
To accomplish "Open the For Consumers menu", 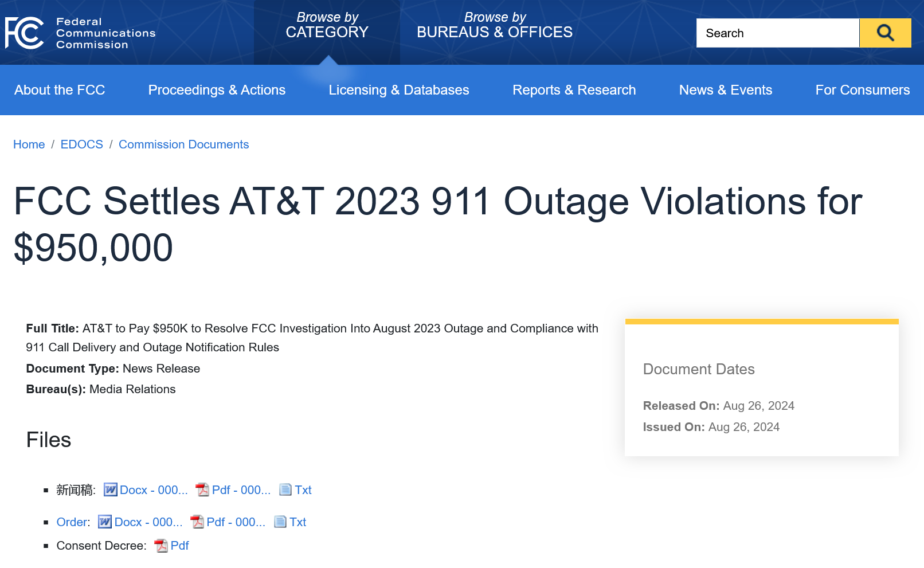I will pyautogui.click(x=863, y=90).
